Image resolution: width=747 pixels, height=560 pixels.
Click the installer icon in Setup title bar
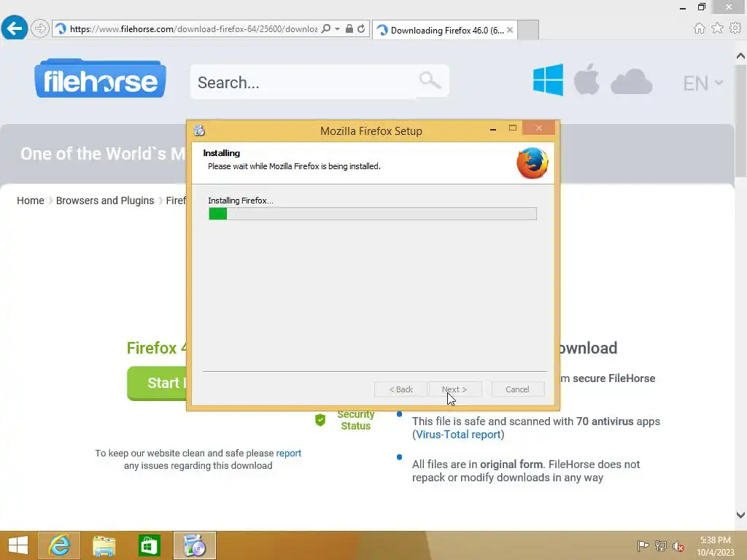click(x=199, y=131)
